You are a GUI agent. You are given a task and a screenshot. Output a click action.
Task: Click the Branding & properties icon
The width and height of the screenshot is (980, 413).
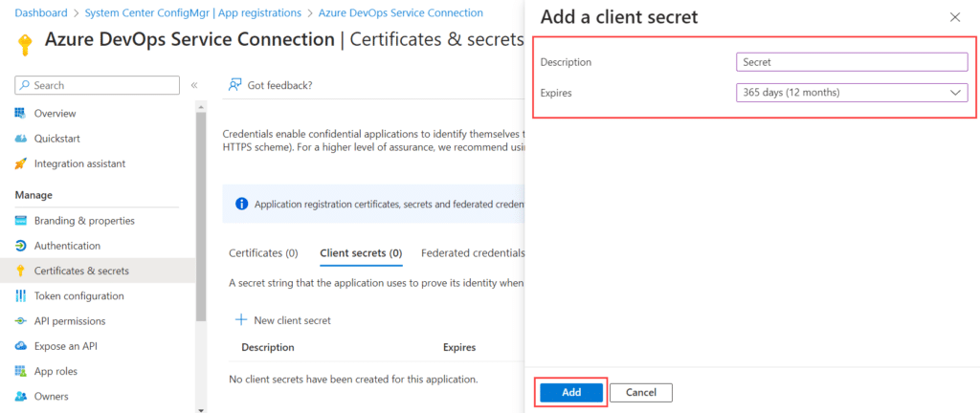coord(21,221)
